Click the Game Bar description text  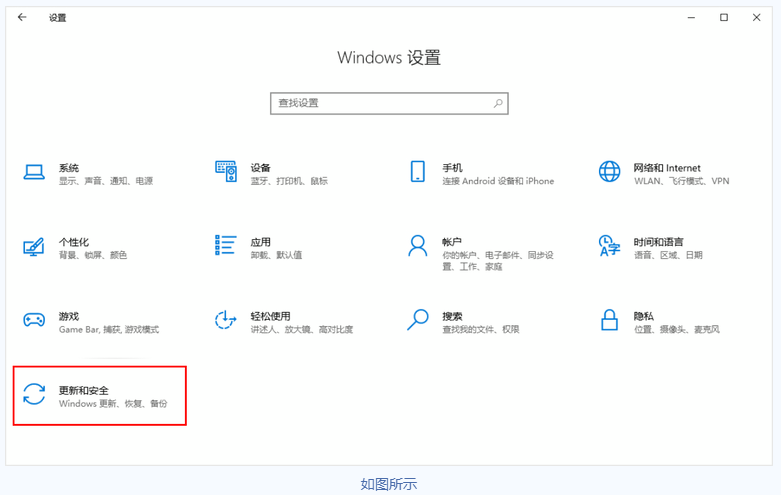(x=109, y=329)
